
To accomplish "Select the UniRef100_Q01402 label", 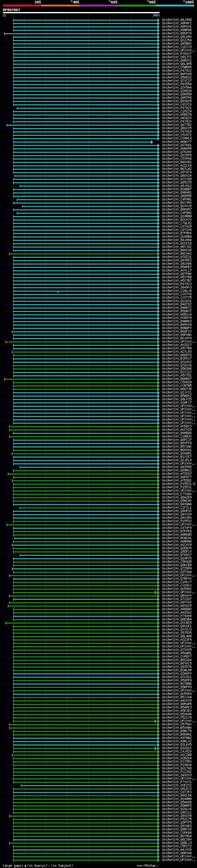I will click(x=177, y=361).
